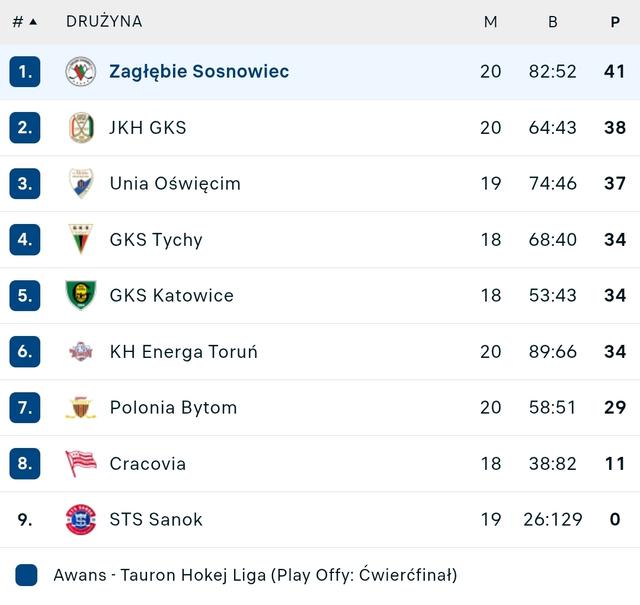Click the Polonia Bytom team crest

coord(80,407)
